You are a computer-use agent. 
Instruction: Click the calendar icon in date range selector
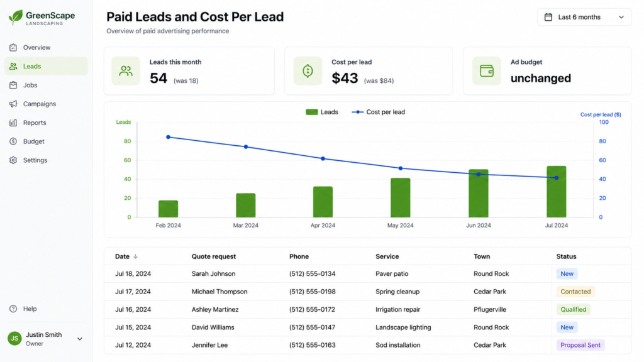548,17
